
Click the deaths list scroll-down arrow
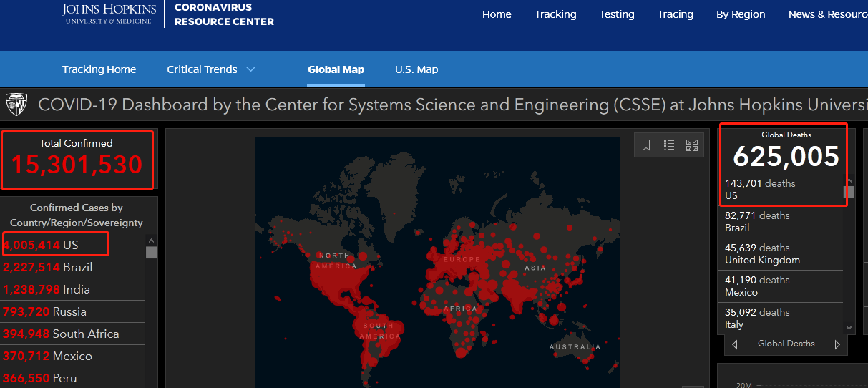point(849,327)
